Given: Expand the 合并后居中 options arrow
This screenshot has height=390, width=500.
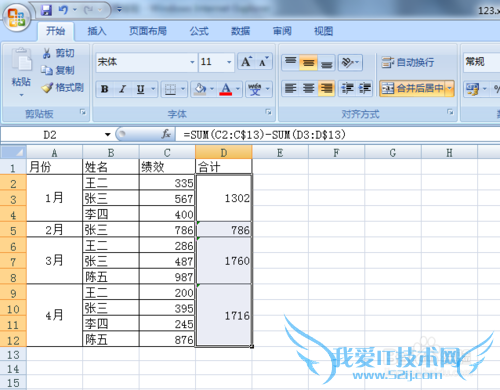Looking at the screenshot, I should [x=450, y=88].
